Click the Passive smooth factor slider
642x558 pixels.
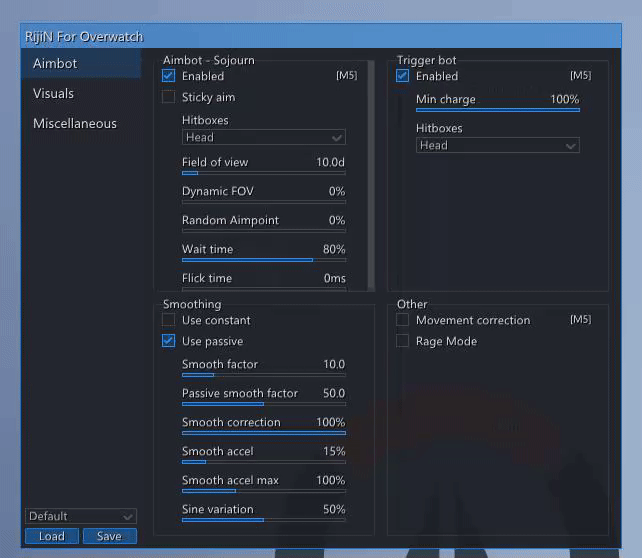click(264, 404)
